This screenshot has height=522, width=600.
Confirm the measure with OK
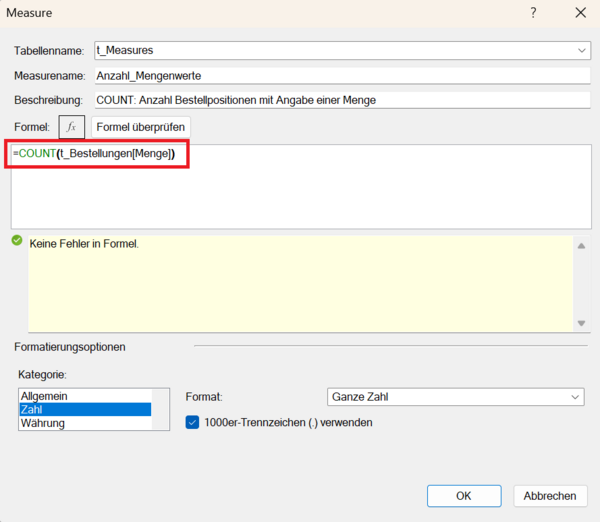(463, 496)
